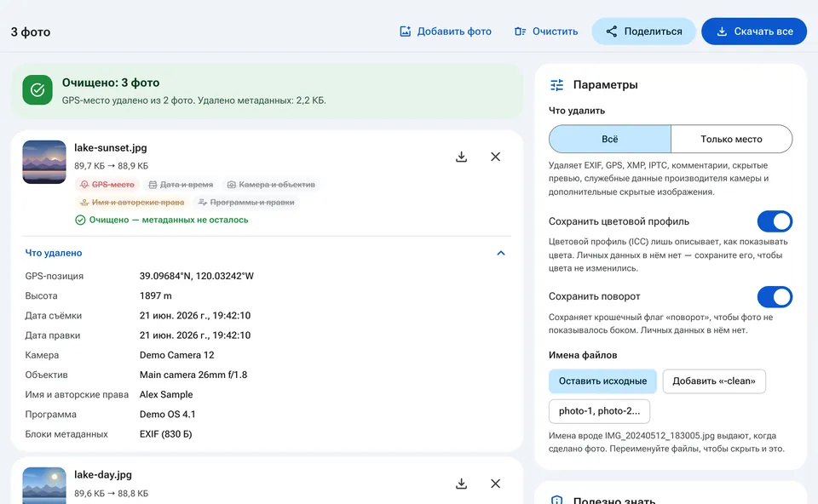This screenshot has width=818, height=504.
Task: Open the Поделиться share option
Action: [644, 31]
